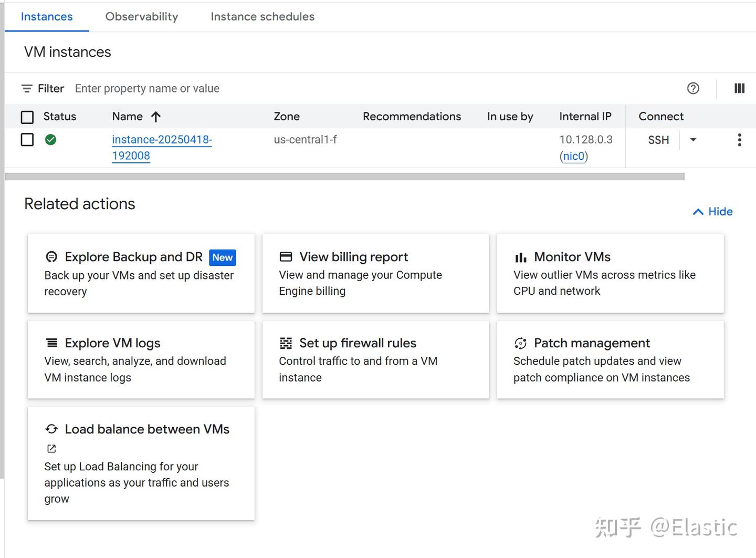Open the Explore Backup and DR action card icon
This screenshot has width=756, height=558.
pyautogui.click(x=51, y=257)
